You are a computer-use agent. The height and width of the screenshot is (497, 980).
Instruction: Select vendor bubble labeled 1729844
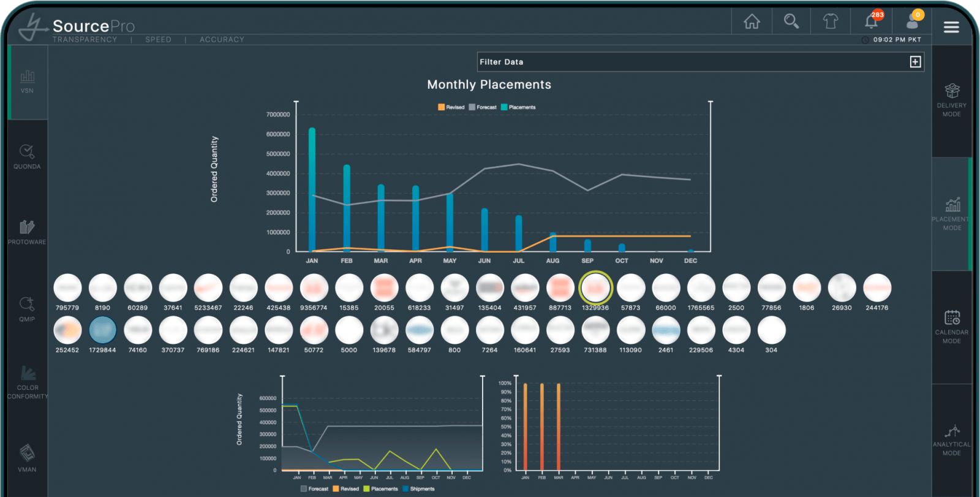102,330
